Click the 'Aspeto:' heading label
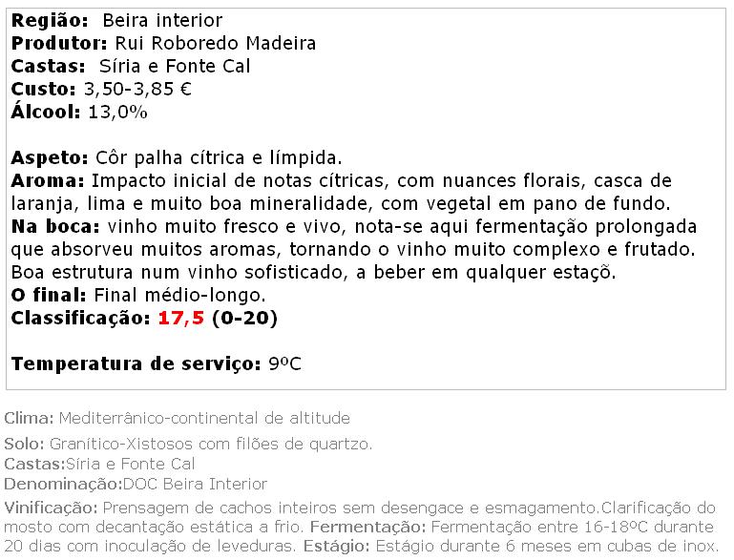This screenshot has width=734, height=560. (x=50, y=157)
